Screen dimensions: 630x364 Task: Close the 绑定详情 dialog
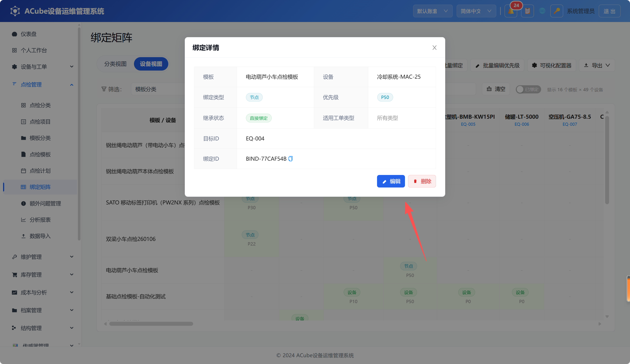434,48
